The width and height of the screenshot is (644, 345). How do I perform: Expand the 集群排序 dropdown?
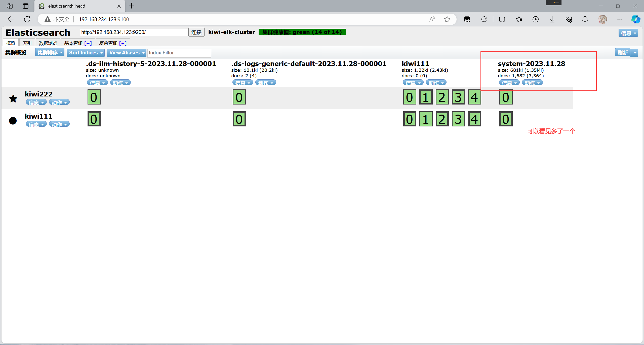[x=50, y=53]
